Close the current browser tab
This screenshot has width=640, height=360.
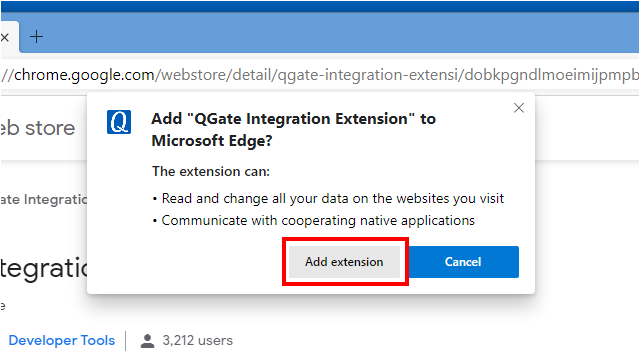[5, 38]
